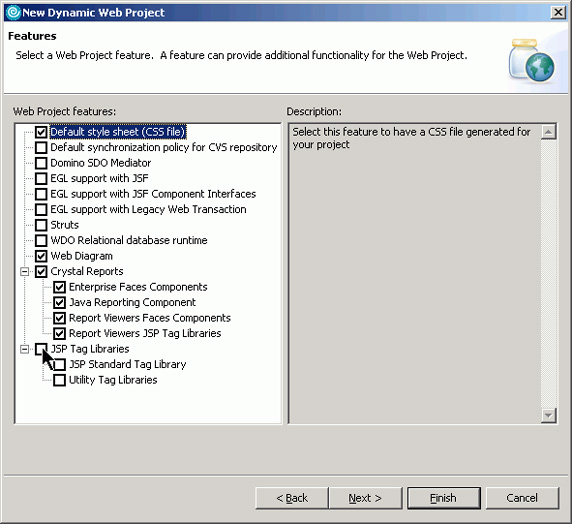Check Default synchronization policy for CVS repository
572x524 pixels.
click(41, 147)
